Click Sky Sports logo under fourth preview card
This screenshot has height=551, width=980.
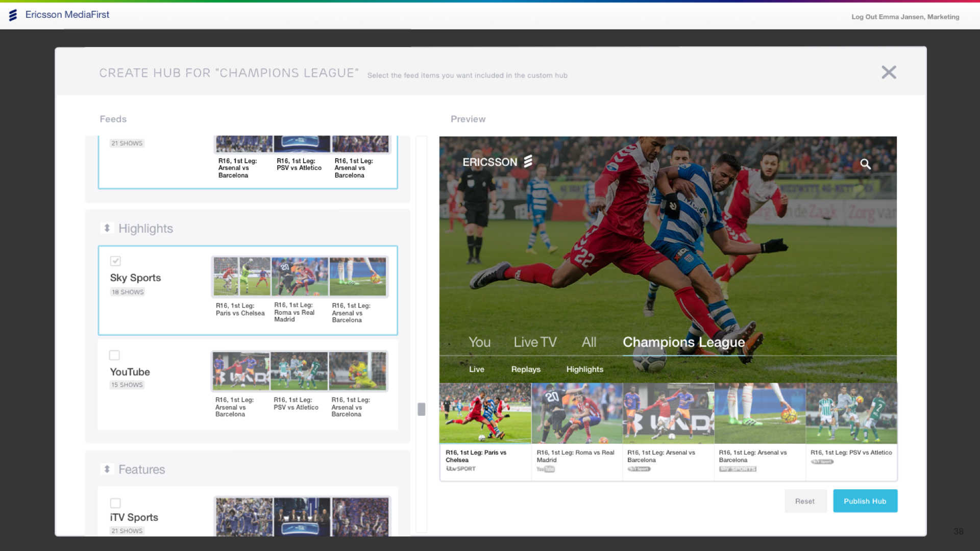pyautogui.click(x=738, y=469)
